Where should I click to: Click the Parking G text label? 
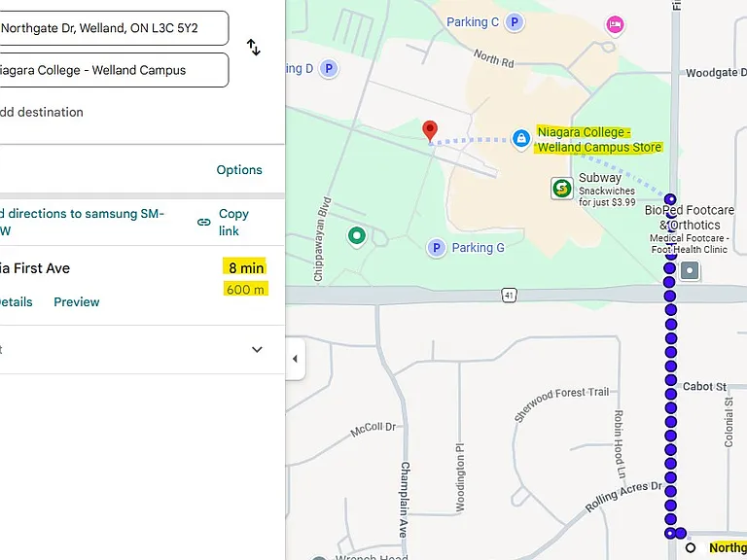click(x=478, y=248)
